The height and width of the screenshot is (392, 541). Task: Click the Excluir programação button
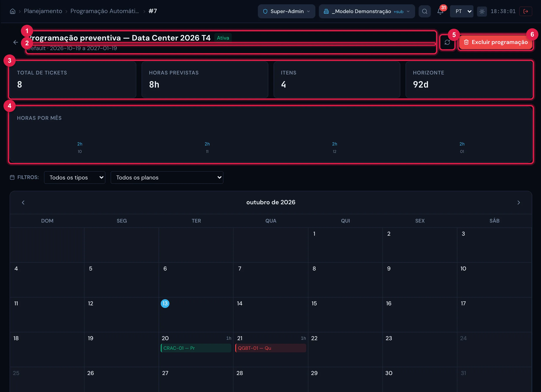click(496, 42)
